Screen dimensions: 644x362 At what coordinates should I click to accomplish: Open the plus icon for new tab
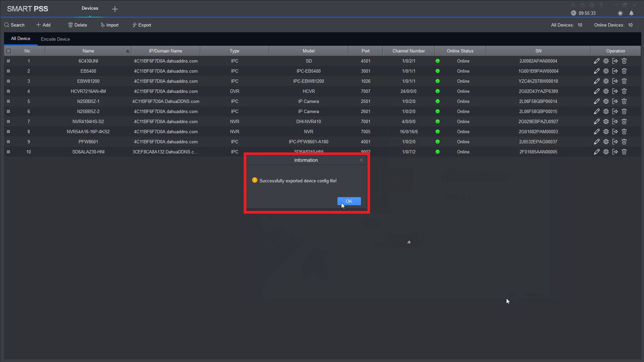pos(115,9)
